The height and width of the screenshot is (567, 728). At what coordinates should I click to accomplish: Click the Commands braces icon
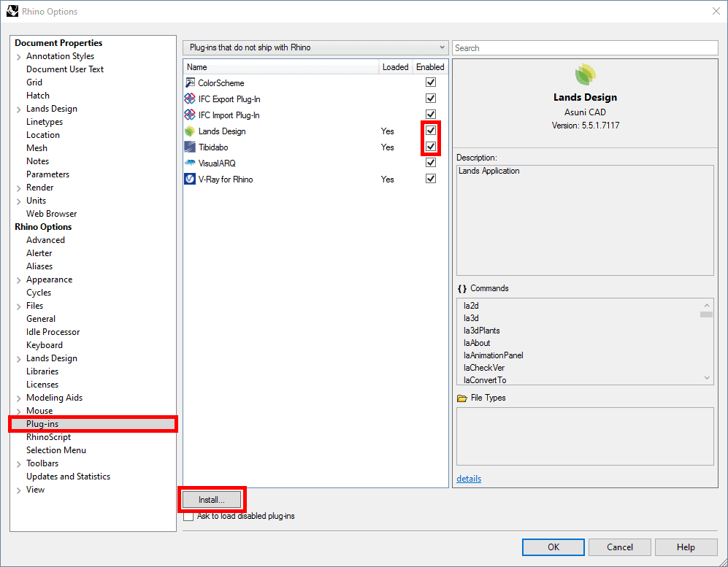(x=462, y=288)
